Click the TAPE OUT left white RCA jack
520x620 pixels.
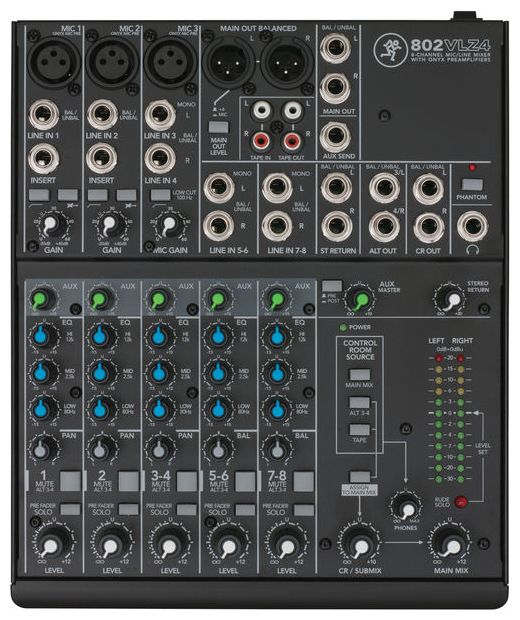click(x=292, y=110)
